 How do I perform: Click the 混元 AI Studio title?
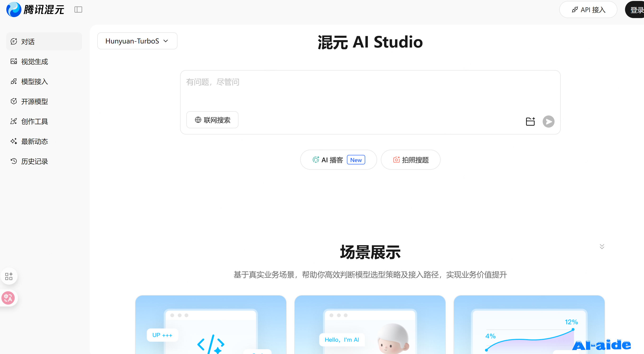[x=370, y=42]
